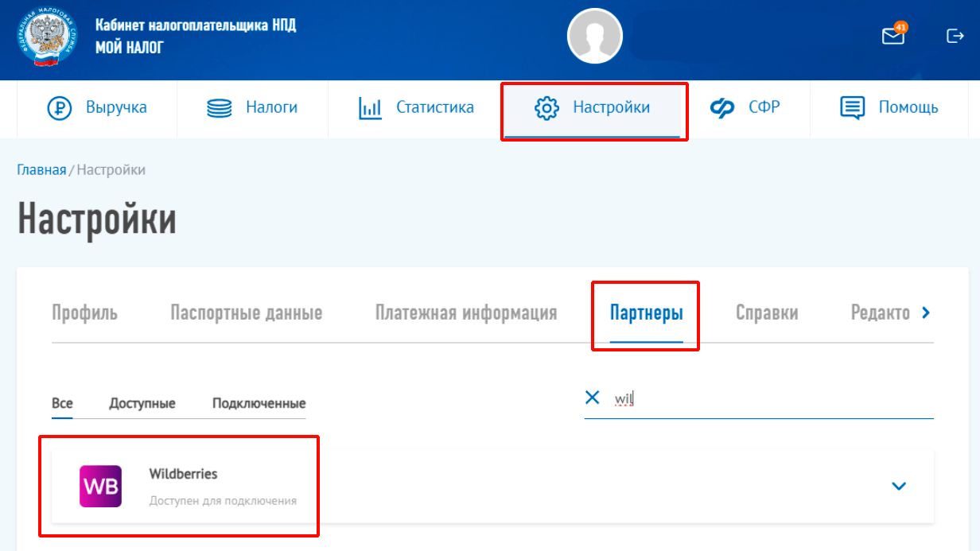Select the Партнеры tab
The image size is (980, 551).
647,313
